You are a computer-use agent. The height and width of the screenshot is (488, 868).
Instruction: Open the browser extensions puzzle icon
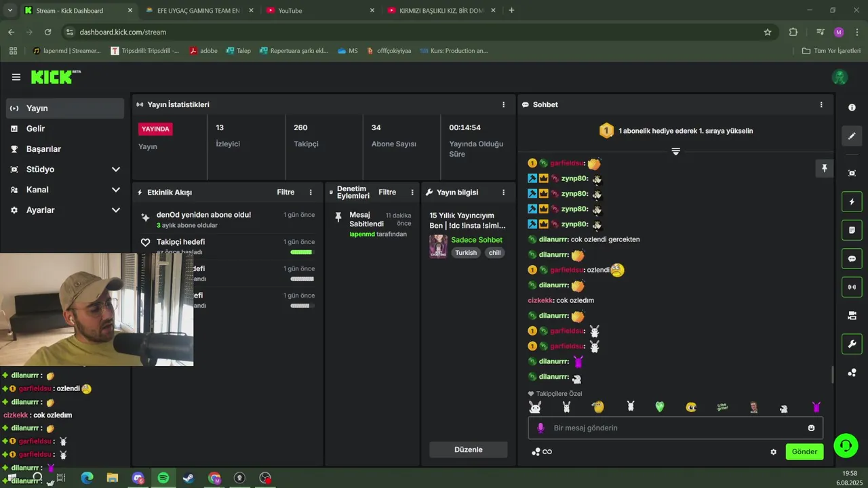point(793,32)
